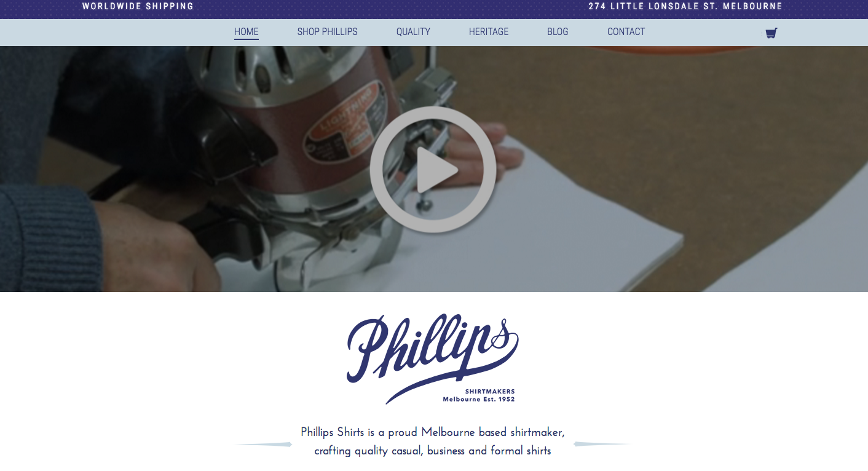Visit the Blog page
This screenshot has width=868, height=471.
(558, 31)
